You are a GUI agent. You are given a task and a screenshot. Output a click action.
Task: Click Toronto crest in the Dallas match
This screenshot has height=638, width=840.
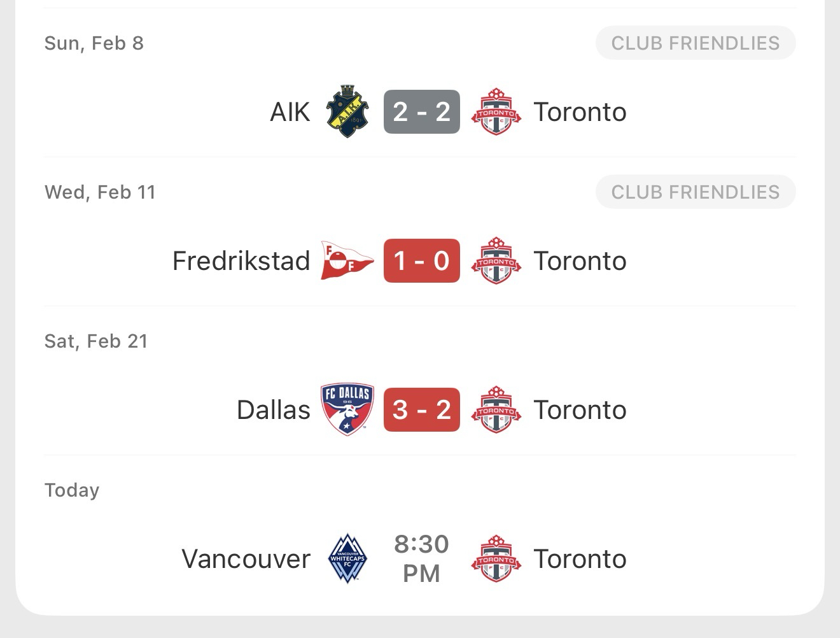coord(496,409)
